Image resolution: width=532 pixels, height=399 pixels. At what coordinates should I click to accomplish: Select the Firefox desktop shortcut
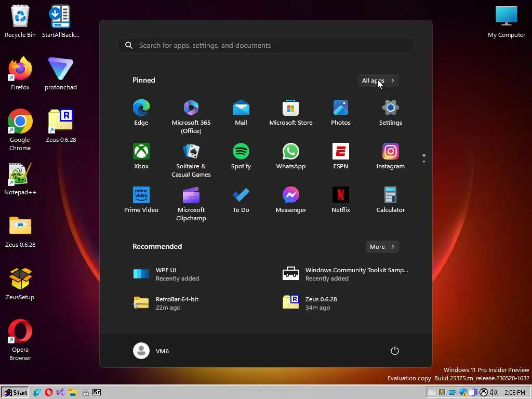pyautogui.click(x=20, y=74)
